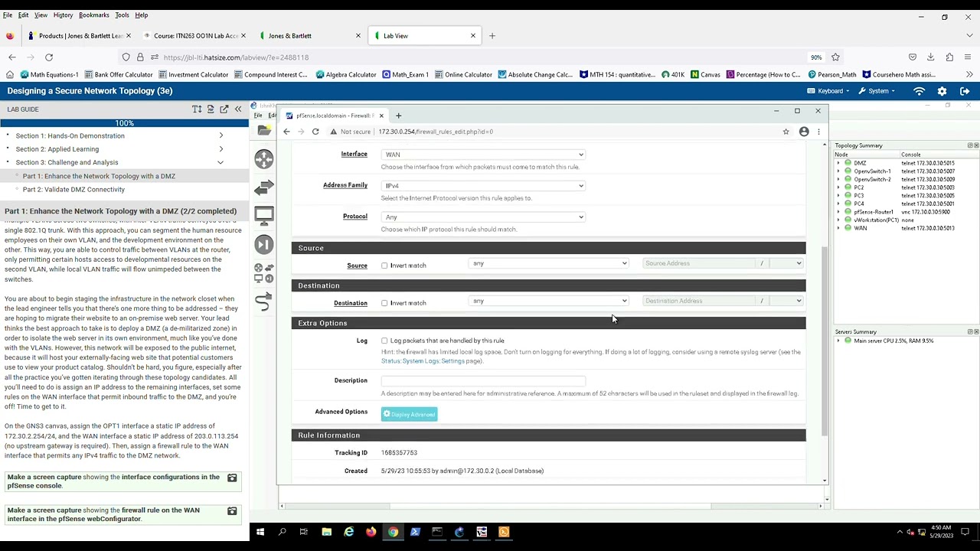
Task: Open Destination type any dropdown
Action: pos(548,301)
